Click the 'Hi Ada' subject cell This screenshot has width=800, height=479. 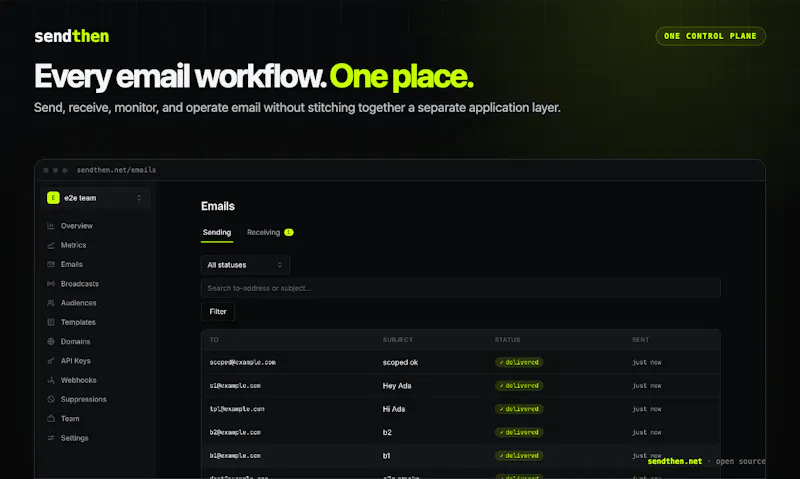click(394, 409)
